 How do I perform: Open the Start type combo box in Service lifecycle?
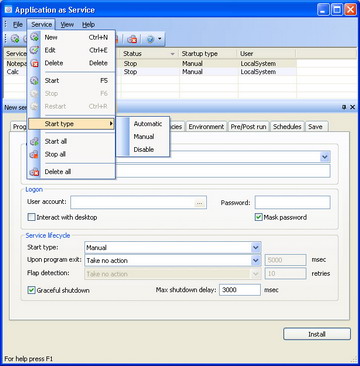pyautogui.click(x=173, y=248)
